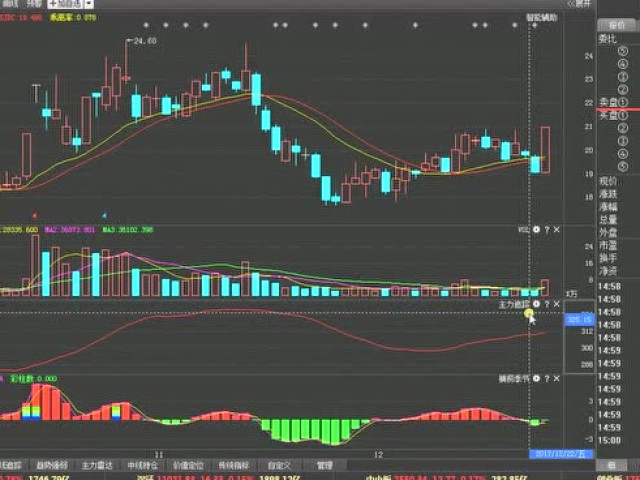The width and height of the screenshot is (640, 480).
Task: Open settings gear of VOL indicator panel
Action: 536,230
